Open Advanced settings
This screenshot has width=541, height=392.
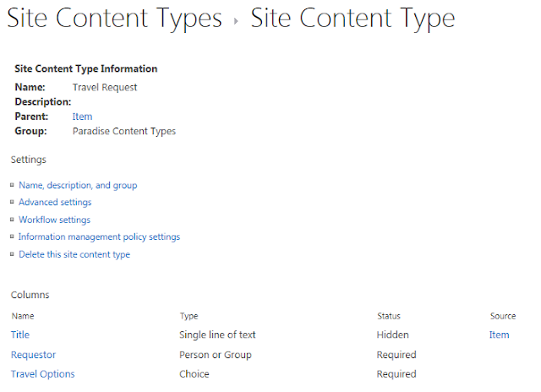(55, 202)
